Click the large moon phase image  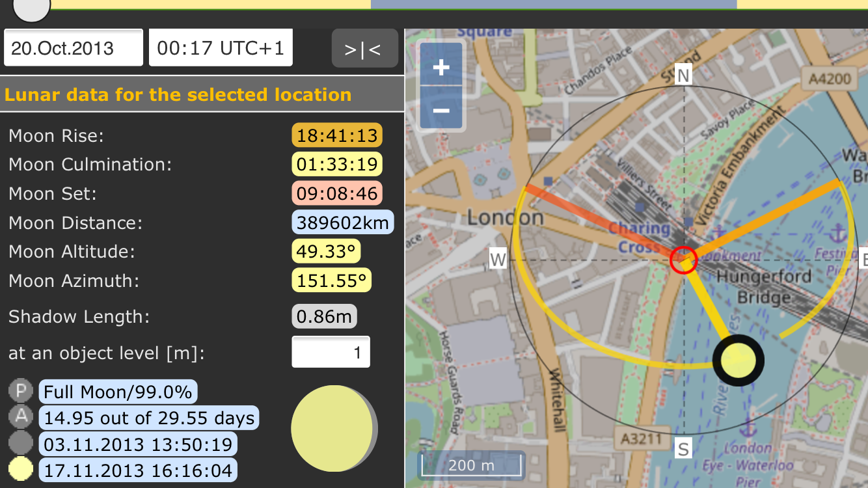click(x=334, y=428)
